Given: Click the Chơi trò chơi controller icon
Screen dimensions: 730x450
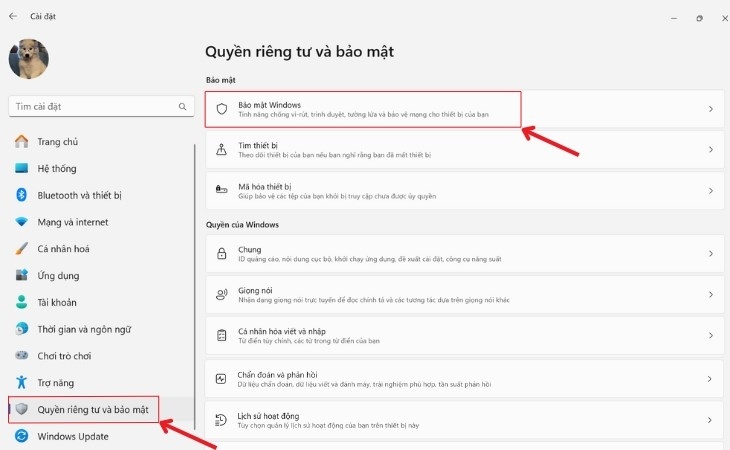Looking at the screenshot, I should [x=22, y=355].
